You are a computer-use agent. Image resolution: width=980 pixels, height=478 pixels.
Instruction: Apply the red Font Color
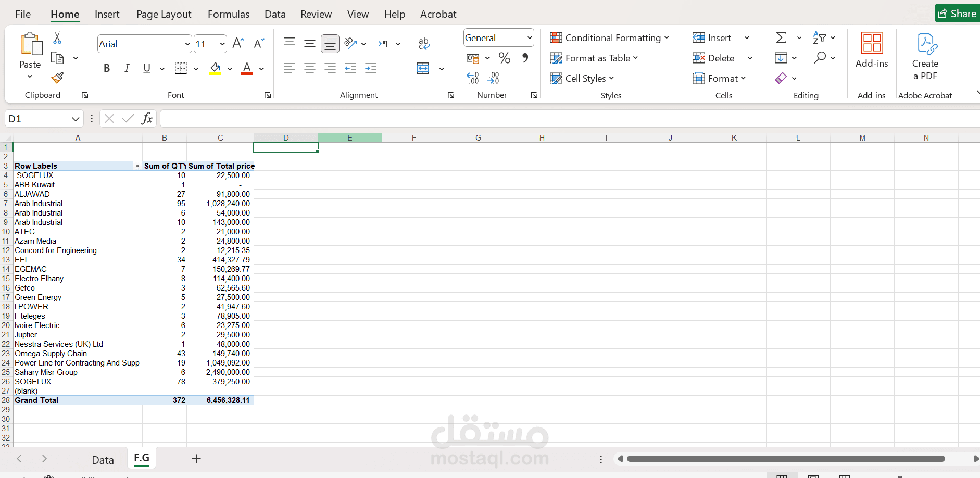pos(247,68)
